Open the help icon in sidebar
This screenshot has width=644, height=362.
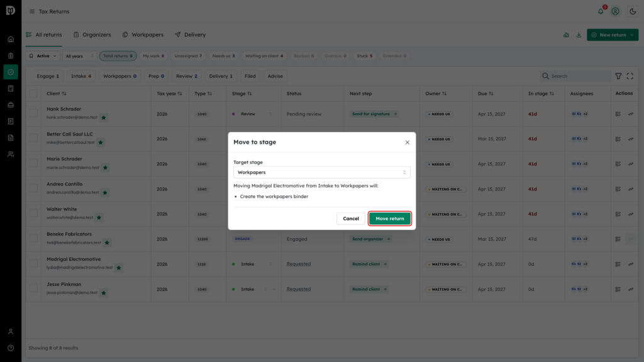[11, 348]
